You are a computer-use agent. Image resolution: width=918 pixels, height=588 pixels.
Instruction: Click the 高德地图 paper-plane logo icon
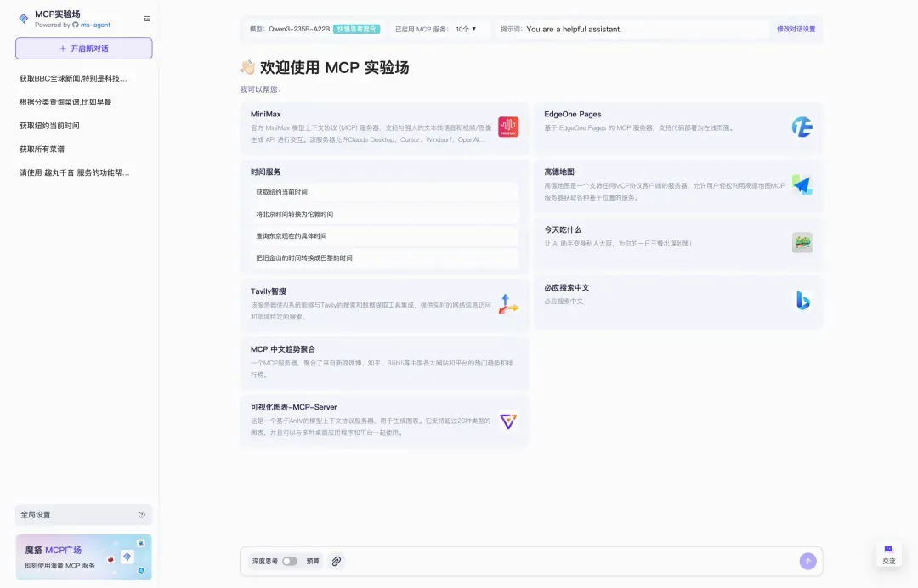coord(802,185)
